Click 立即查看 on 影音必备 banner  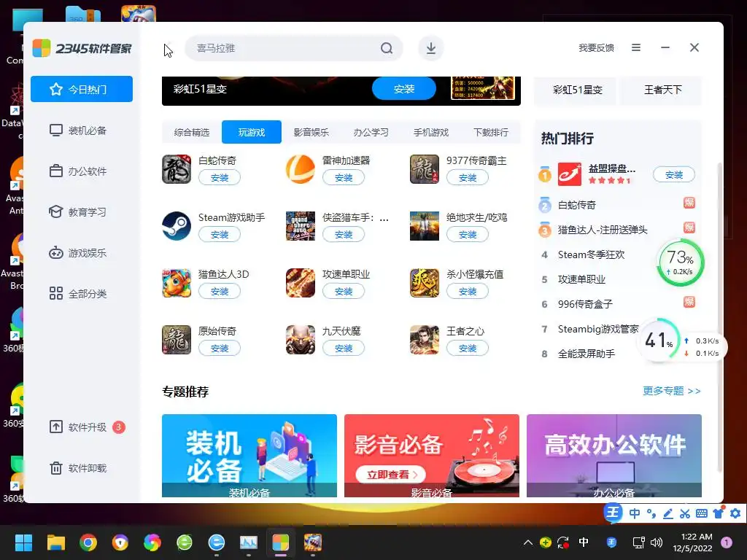tap(391, 474)
